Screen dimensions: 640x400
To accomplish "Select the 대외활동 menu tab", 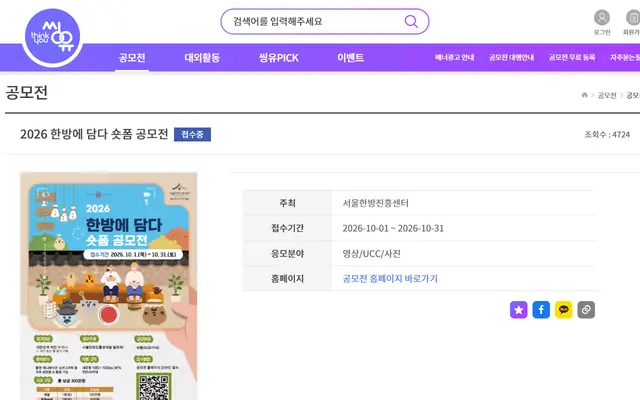I will click(x=202, y=58).
